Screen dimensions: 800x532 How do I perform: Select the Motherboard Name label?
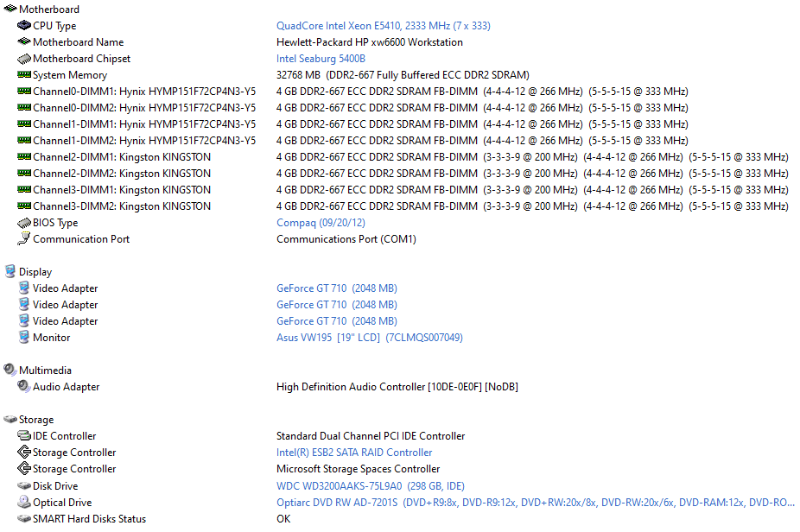tap(78, 41)
